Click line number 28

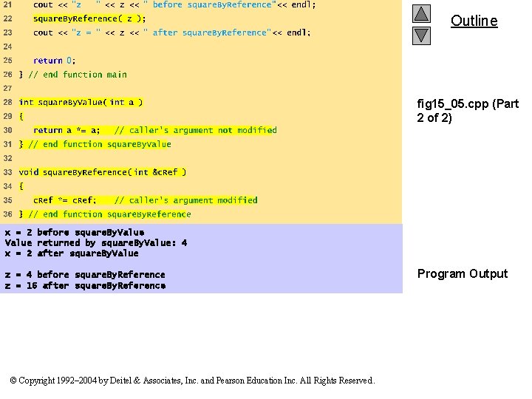[7, 102]
